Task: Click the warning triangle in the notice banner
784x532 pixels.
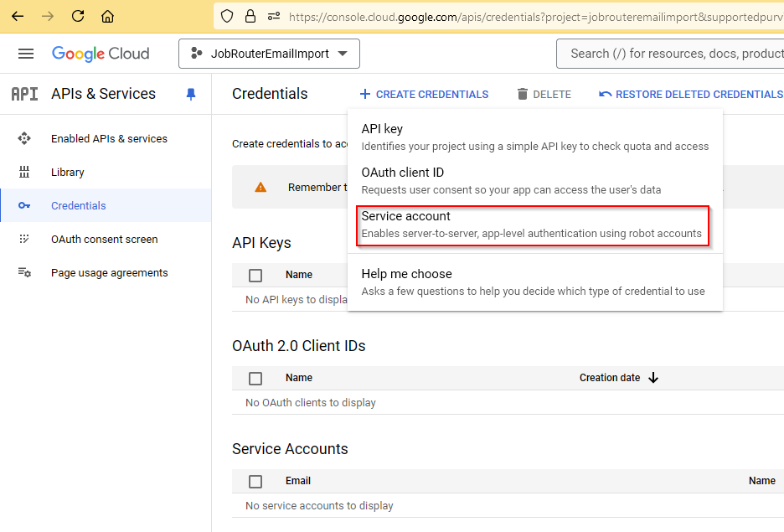Action: [261, 187]
